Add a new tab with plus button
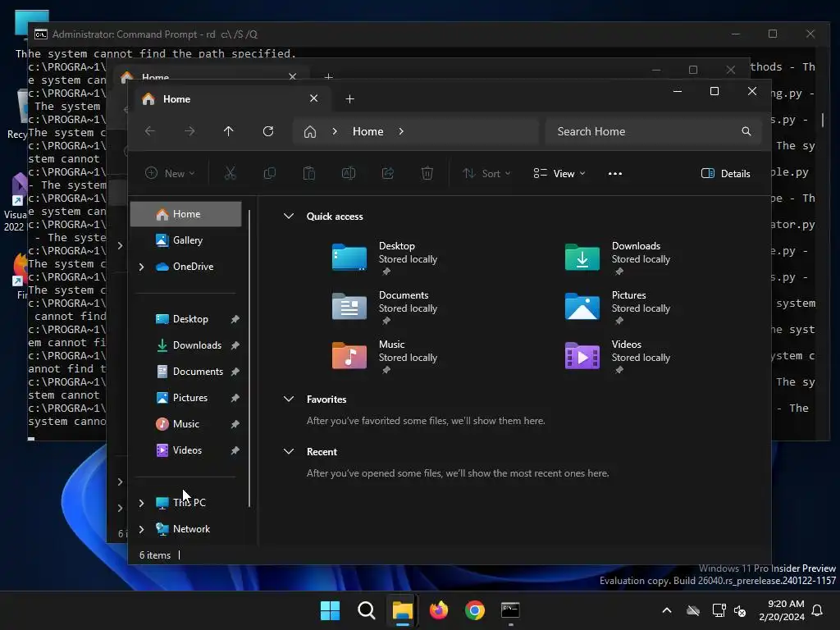The height and width of the screenshot is (630, 840). coord(349,98)
